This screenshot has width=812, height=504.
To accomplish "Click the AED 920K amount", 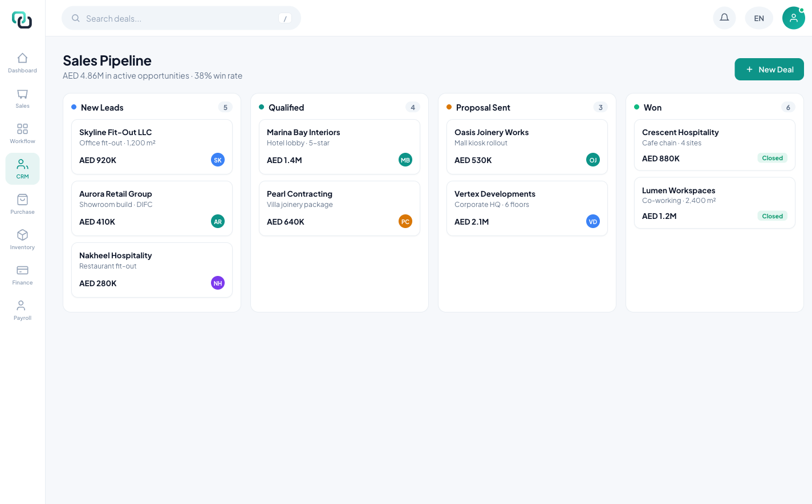I will (x=98, y=160).
